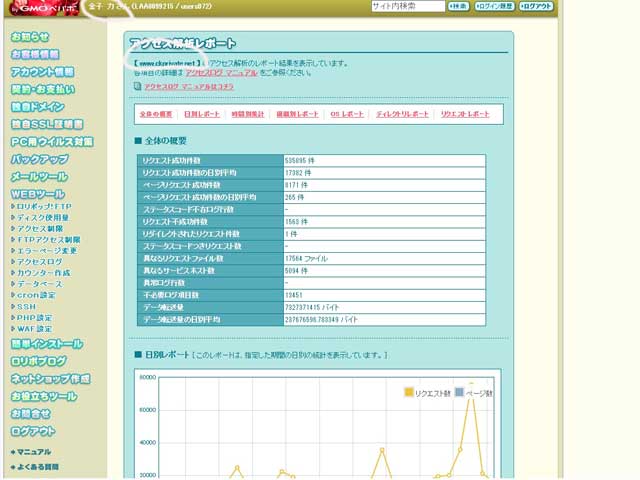
Task: Select the OS レポート tab
Action: click(347, 115)
